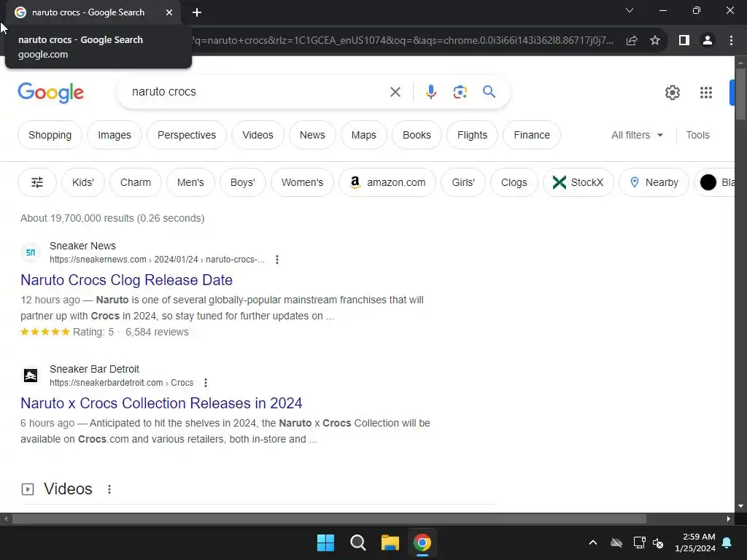The width and height of the screenshot is (747, 560).
Task: Open Windows taskbar search
Action: pyautogui.click(x=357, y=542)
